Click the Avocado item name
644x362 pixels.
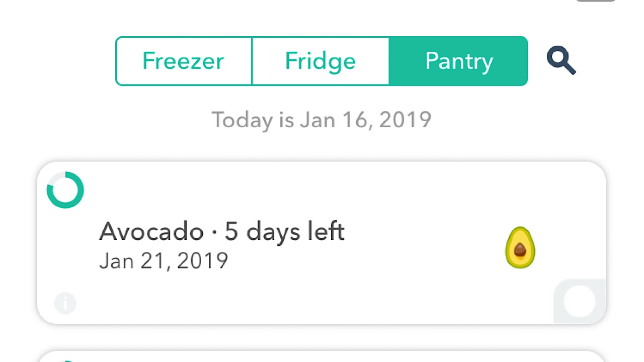[151, 232]
